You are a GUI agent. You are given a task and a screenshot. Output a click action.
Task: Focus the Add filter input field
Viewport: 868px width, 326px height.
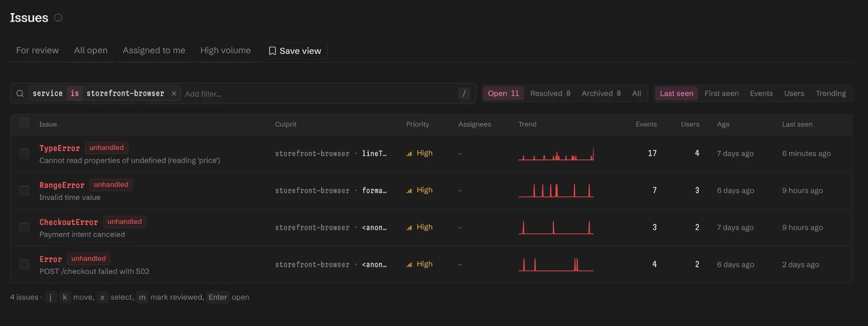pos(319,94)
